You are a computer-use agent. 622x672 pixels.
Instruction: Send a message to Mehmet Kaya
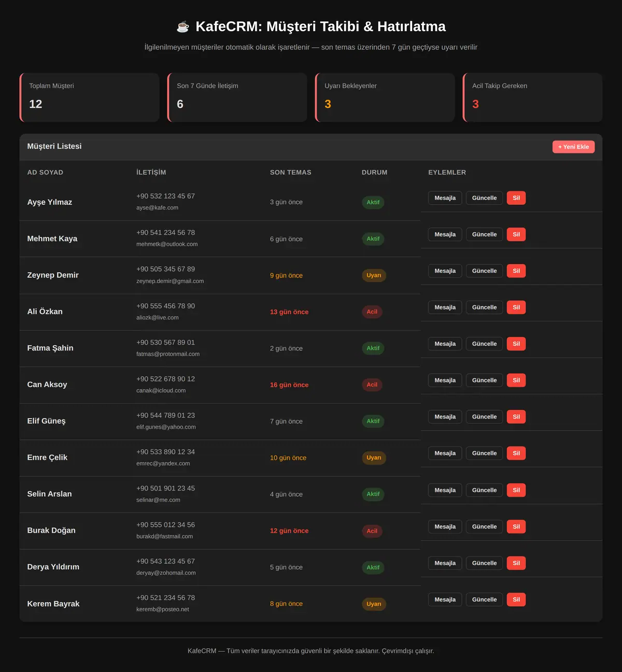445,234
